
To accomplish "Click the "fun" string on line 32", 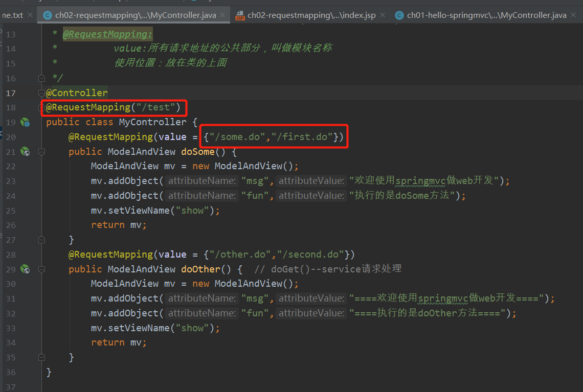I will [x=255, y=313].
